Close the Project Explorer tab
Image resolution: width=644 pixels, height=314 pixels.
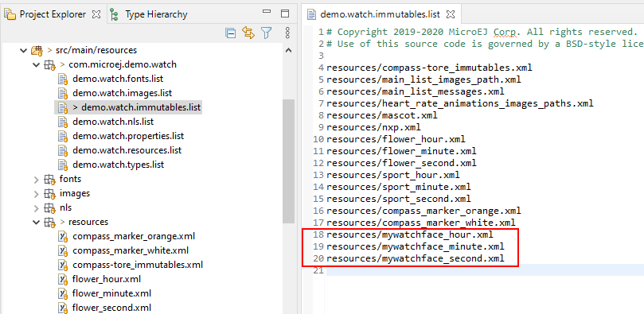click(96, 14)
